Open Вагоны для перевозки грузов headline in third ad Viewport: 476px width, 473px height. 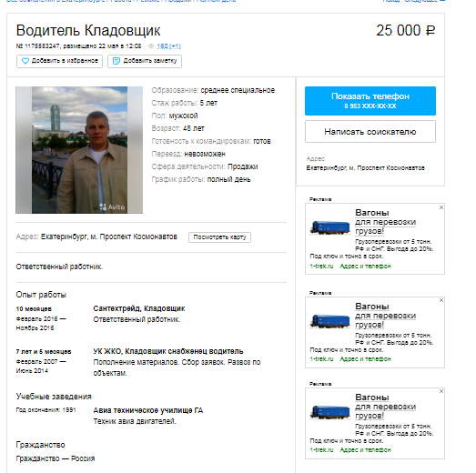pyautogui.click(x=385, y=407)
